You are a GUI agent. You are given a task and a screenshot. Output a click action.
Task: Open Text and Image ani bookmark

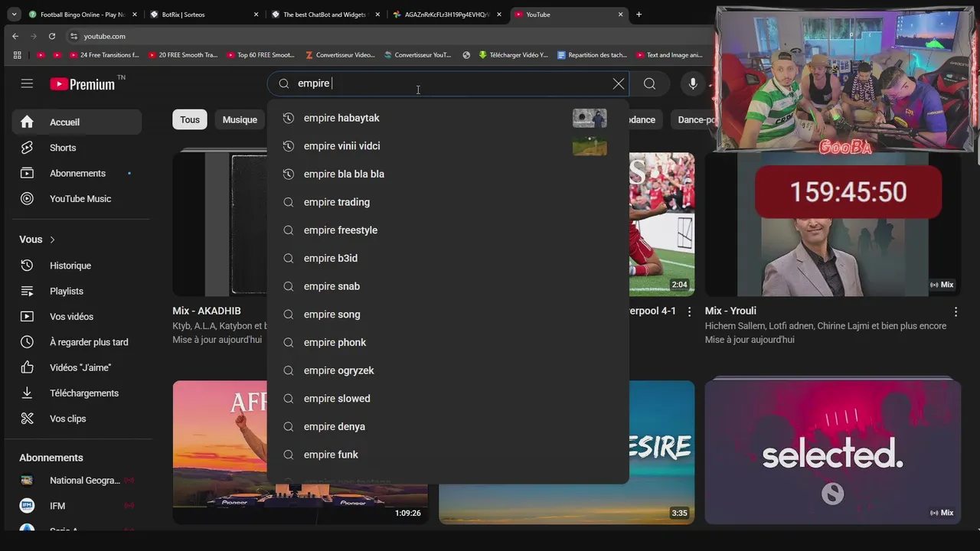click(x=668, y=55)
